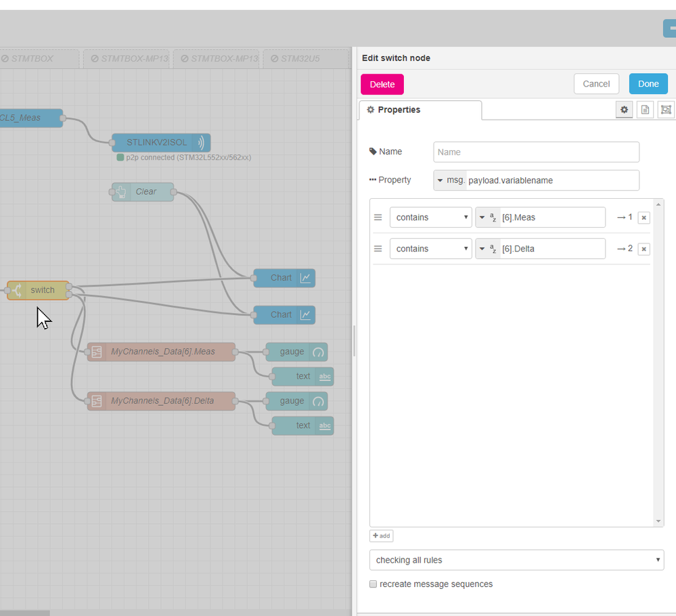Click the Delete button

[x=382, y=85]
